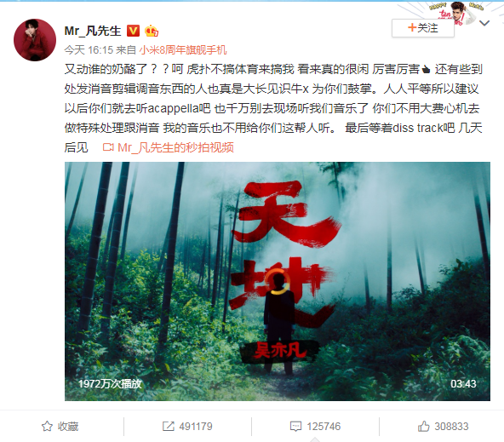Play the 天地 video thumbnail
The image size is (504, 442).
278,281
